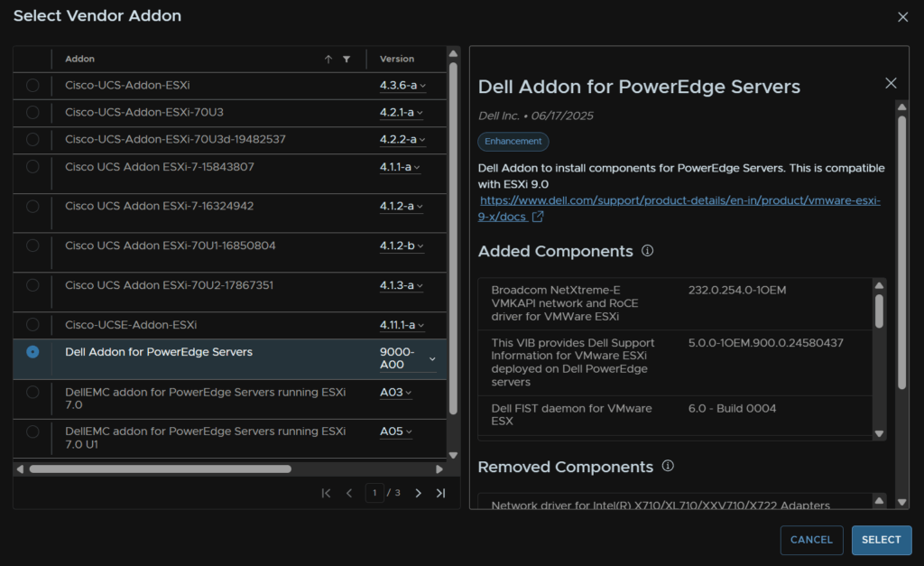Click Added Components list scroll-up arrow
924x566 pixels.
coord(879,285)
